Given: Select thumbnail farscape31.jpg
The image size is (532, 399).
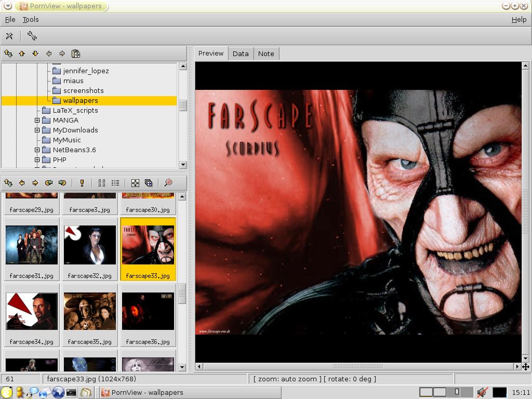Looking at the screenshot, I should (32, 249).
